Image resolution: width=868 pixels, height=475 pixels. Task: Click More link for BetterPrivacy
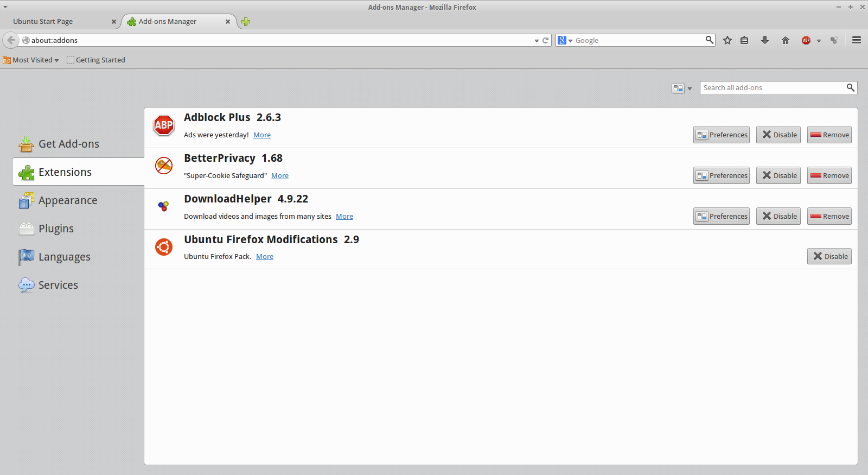point(280,176)
